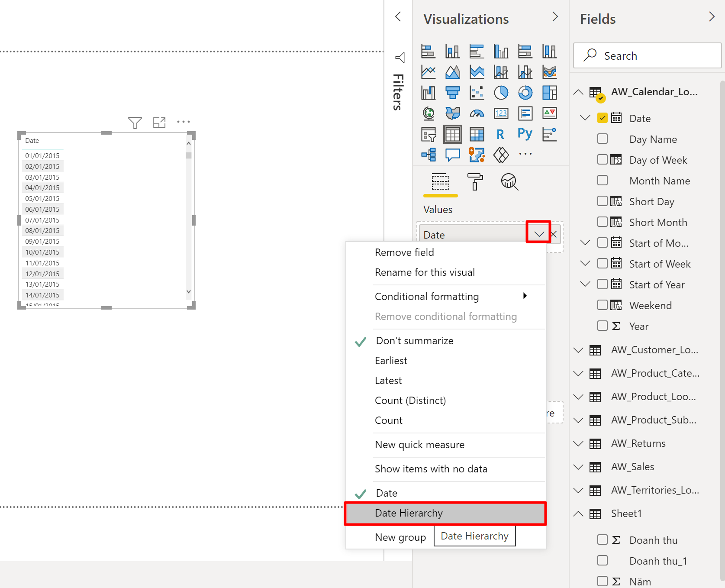
Task: Check the Doanh thu field checkbox
Action: click(602, 540)
